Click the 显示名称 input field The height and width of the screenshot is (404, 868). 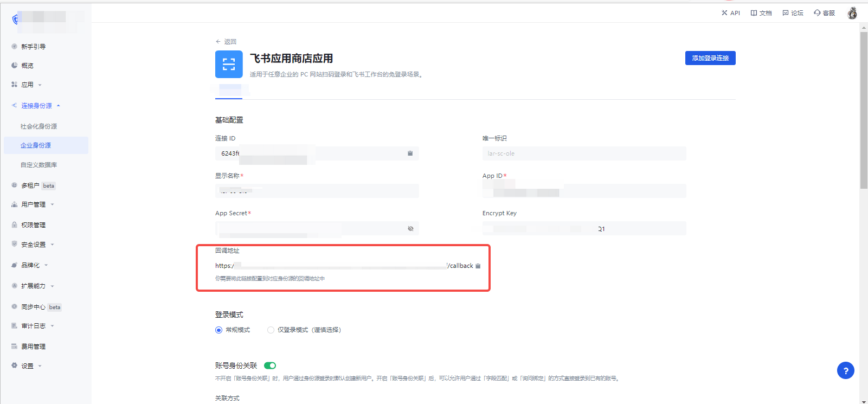317,191
